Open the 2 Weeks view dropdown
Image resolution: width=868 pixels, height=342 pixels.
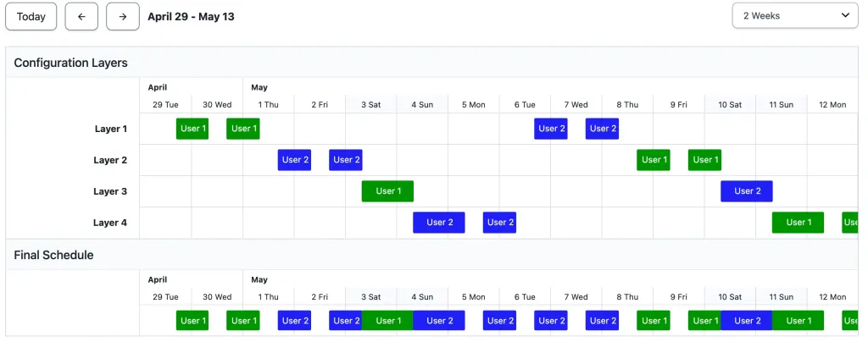795,15
